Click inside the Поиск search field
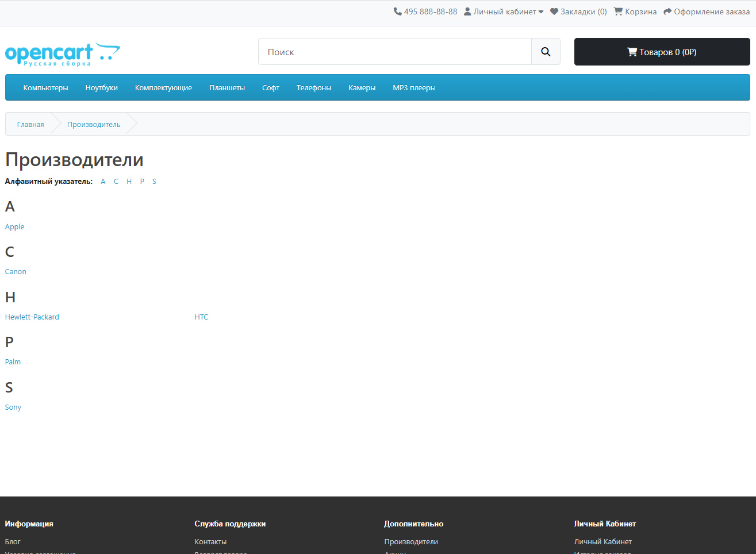 click(395, 52)
